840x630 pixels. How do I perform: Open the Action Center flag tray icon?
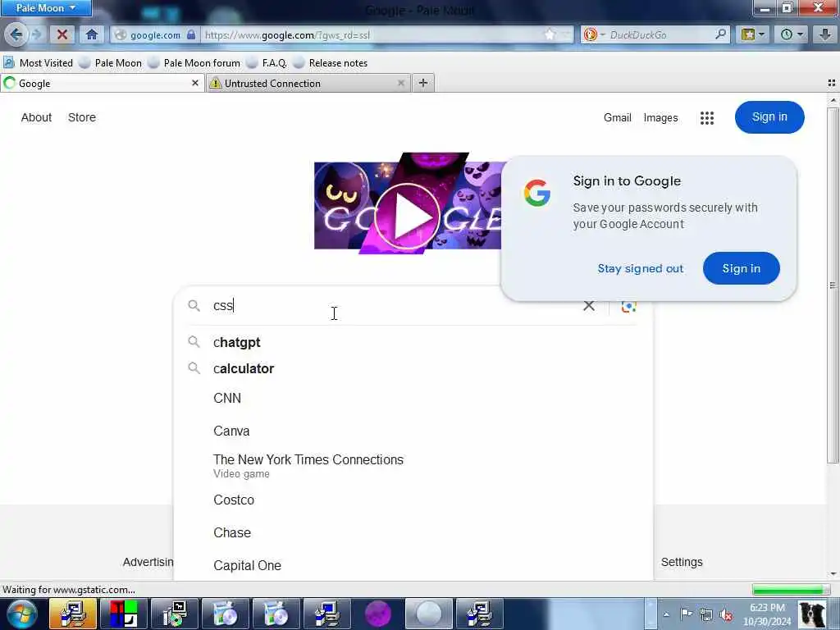pyautogui.click(x=687, y=614)
